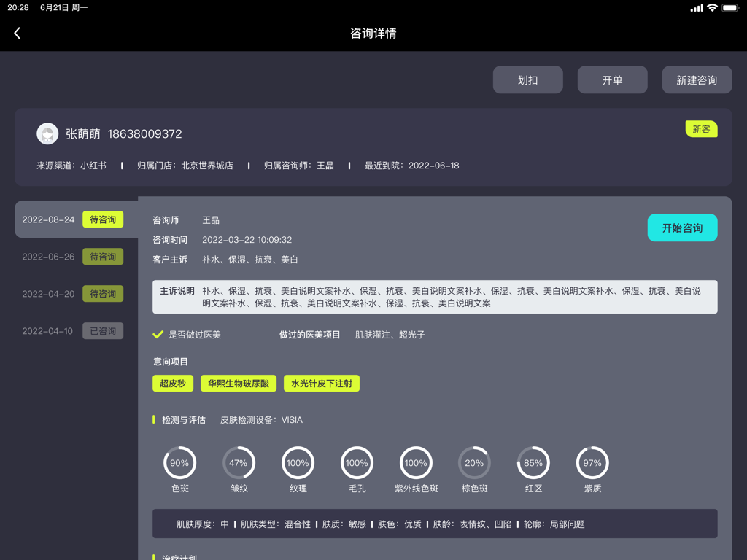Image resolution: width=747 pixels, height=560 pixels.
Task: Tap the 色斑 90% progress ring
Action: [x=179, y=462]
